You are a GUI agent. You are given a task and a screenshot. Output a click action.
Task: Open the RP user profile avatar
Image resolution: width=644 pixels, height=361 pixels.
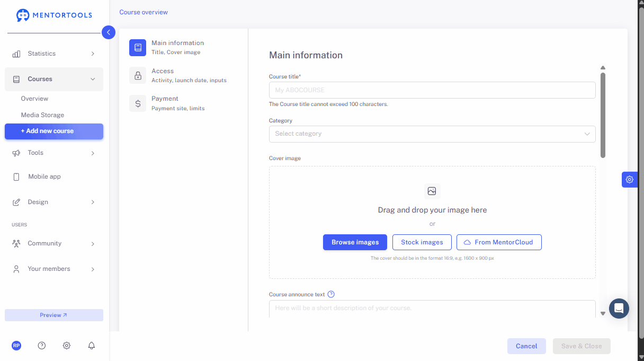coord(16,346)
